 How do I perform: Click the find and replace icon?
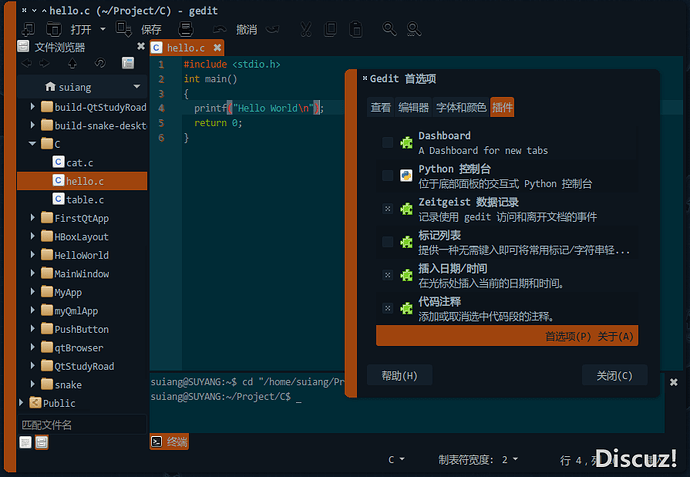[414, 29]
